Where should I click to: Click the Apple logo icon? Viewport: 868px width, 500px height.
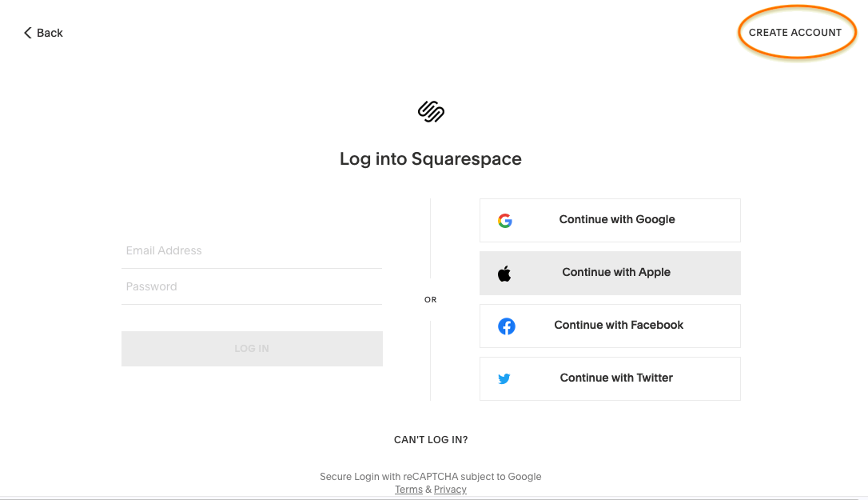point(504,274)
